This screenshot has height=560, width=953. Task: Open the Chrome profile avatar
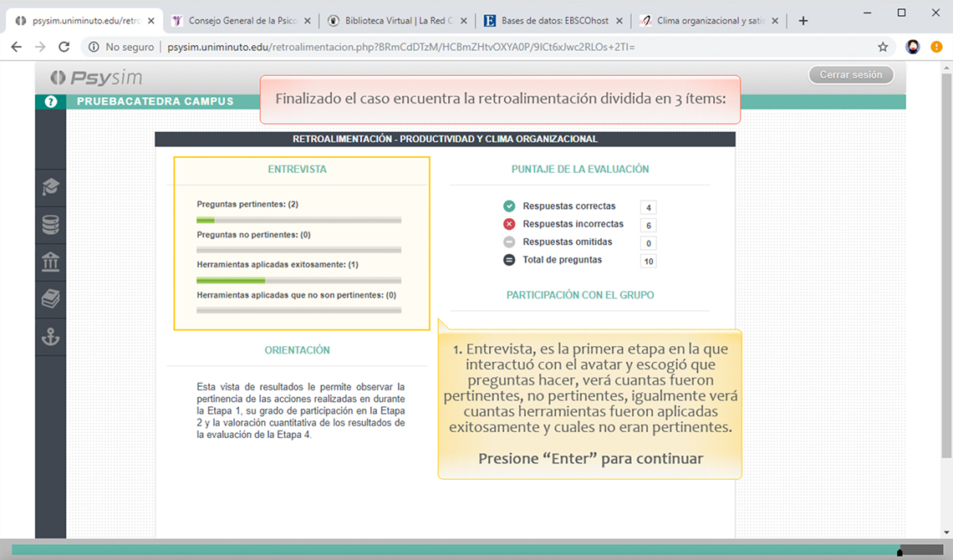click(912, 47)
